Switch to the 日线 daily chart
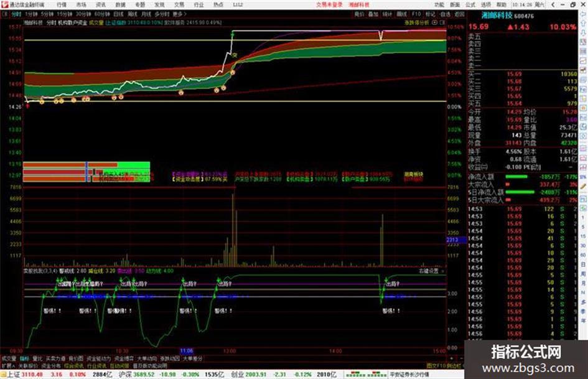 pyautogui.click(x=118, y=14)
